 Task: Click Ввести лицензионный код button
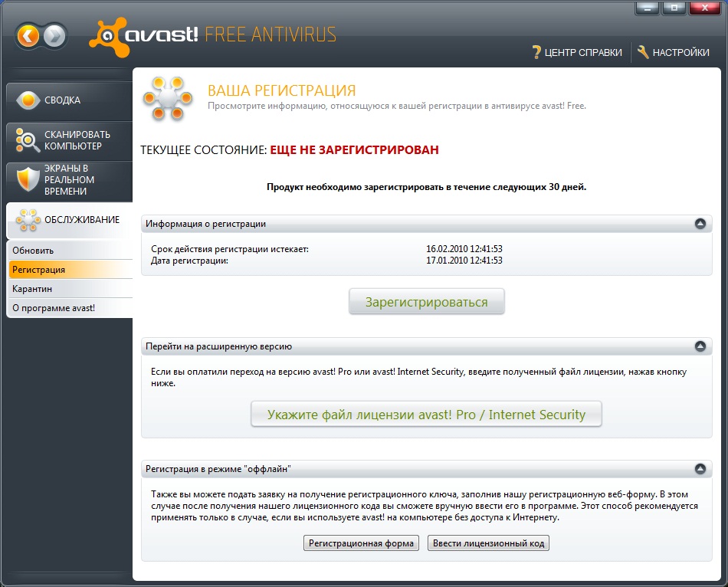pyautogui.click(x=488, y=543)
